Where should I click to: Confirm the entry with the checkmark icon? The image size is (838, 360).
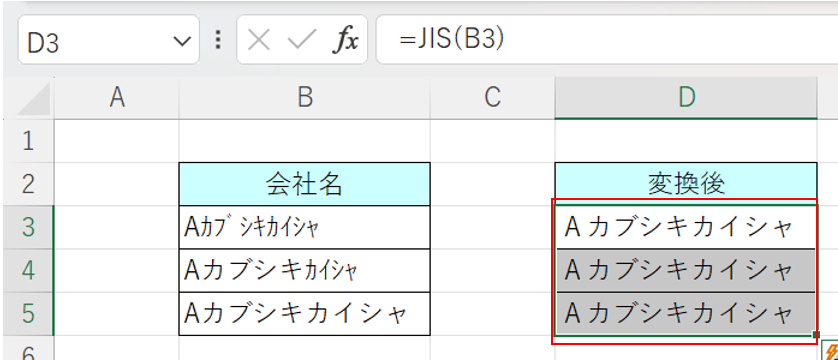coord(302,40)
